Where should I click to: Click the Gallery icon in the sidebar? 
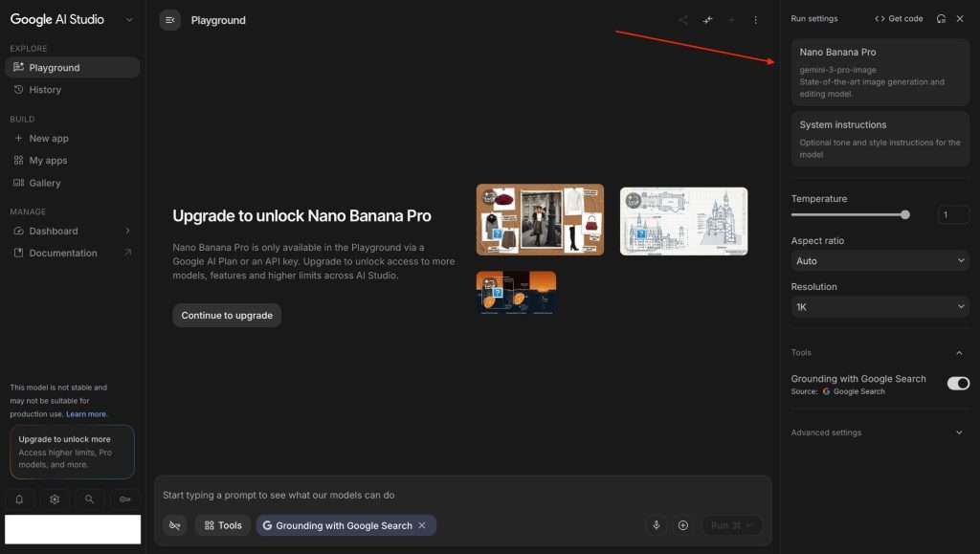19,183
